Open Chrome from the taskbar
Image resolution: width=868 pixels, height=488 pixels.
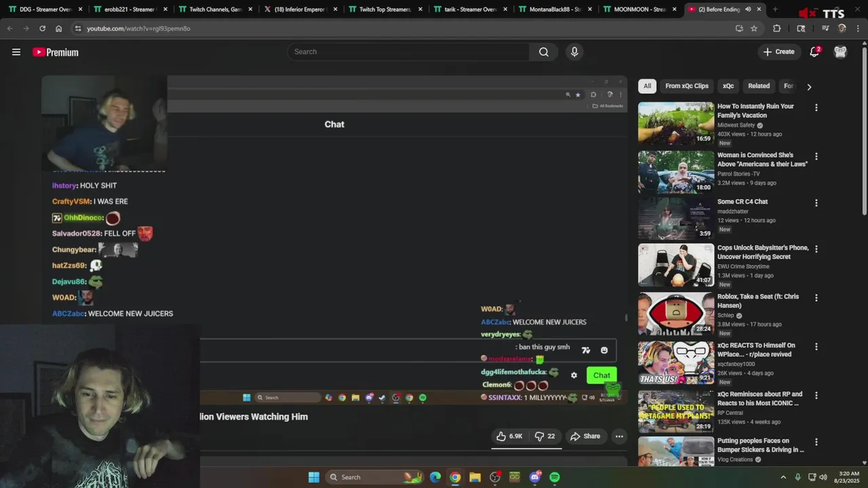tap(455, 477)
